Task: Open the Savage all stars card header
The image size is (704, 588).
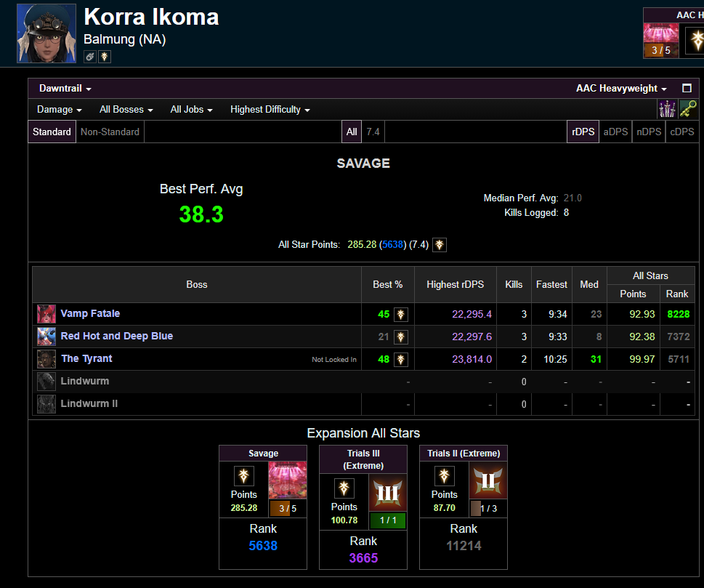Action: tap(263, 454)
